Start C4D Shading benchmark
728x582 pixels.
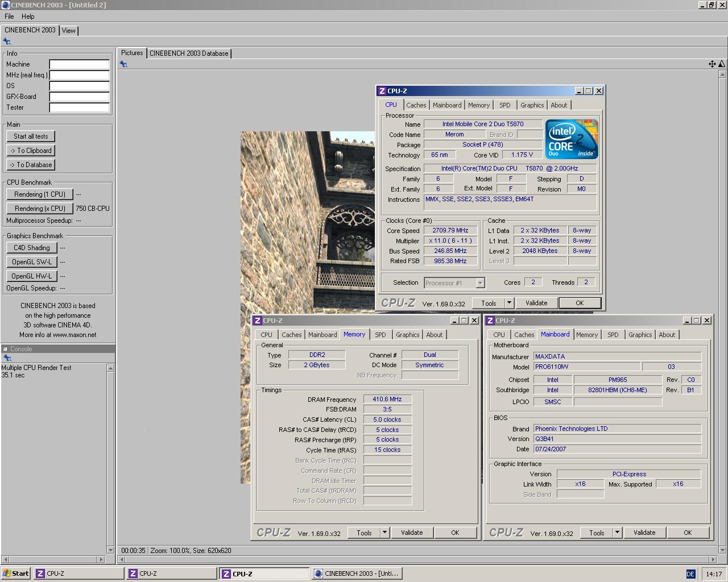[32, 248]
